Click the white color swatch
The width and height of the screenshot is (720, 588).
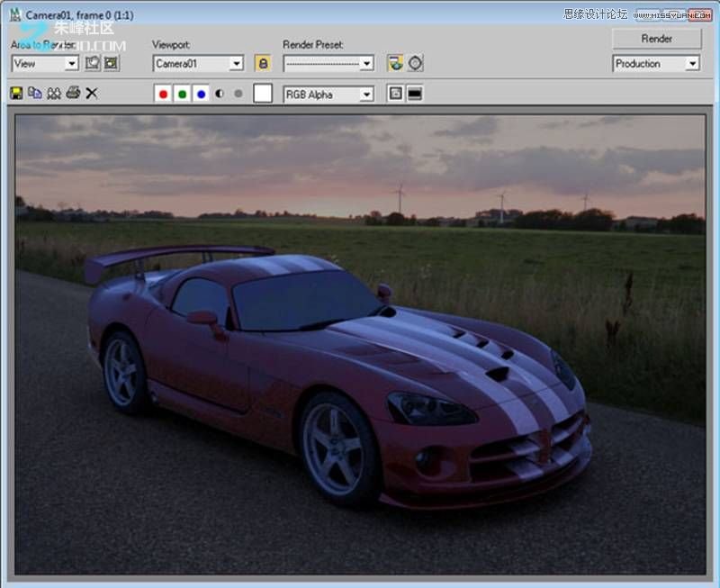point(262,94)
